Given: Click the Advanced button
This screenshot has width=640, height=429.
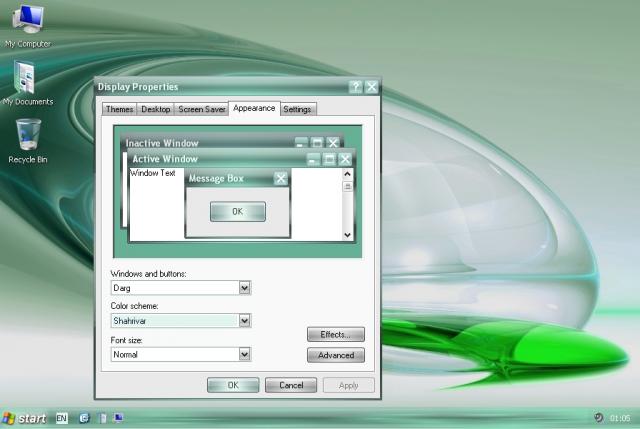Looking at the screenshot, I should (x=336, y=355).
